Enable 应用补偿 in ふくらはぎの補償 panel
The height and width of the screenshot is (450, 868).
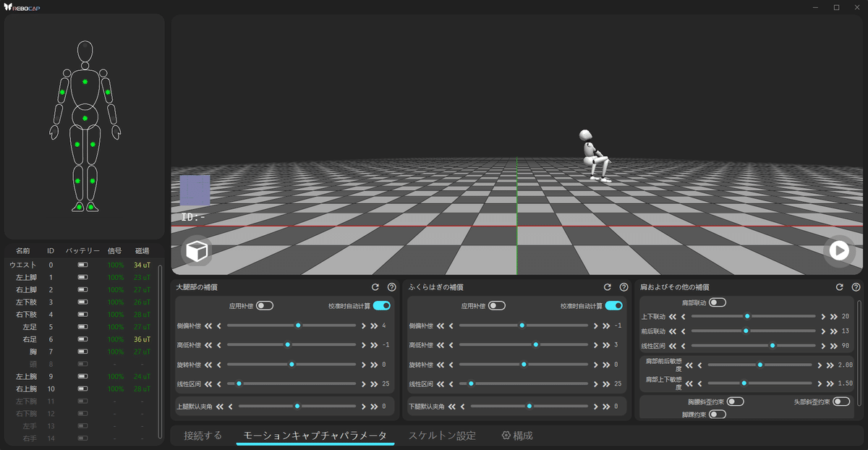click(496, 305)
